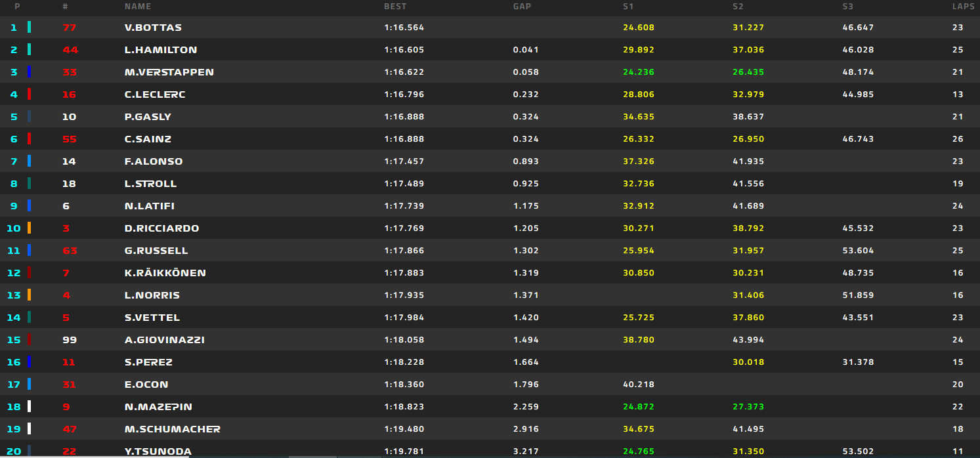Screen dimensions: 980x458
Task: Select driver L.HAMILTON in the table
Action: [x=161, y=50]
